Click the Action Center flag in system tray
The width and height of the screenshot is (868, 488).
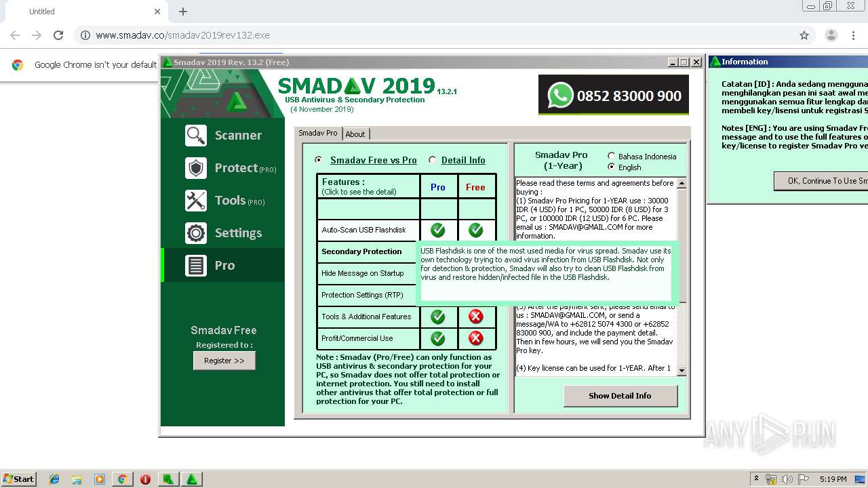[x=804, y=479]
